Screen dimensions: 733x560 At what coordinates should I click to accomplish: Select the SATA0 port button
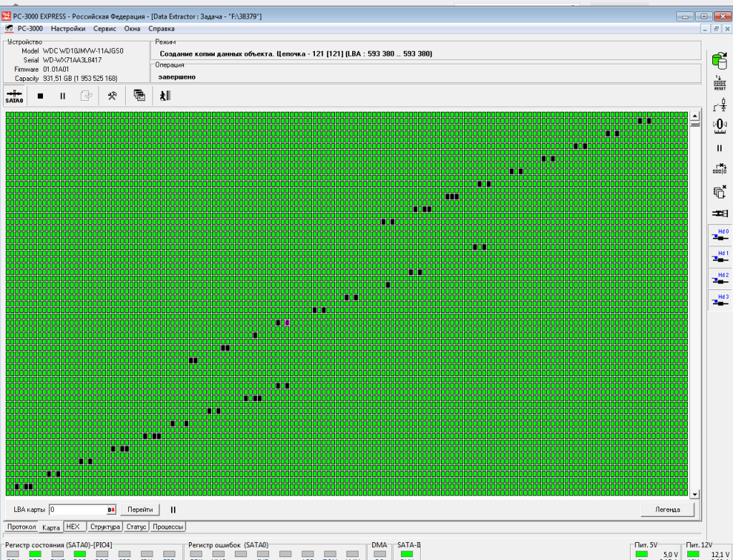(x=14, y=96)
